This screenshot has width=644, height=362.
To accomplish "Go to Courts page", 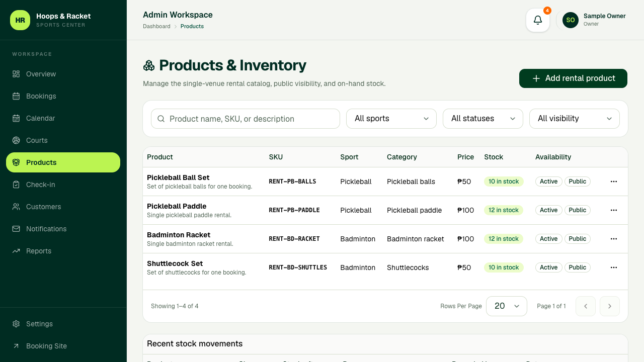I will click(63, 140).
